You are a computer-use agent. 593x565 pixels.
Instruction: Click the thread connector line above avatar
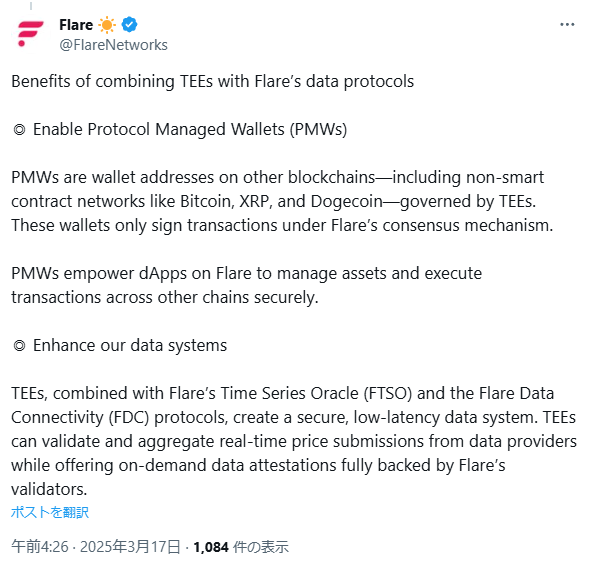[x=31, y=5]
